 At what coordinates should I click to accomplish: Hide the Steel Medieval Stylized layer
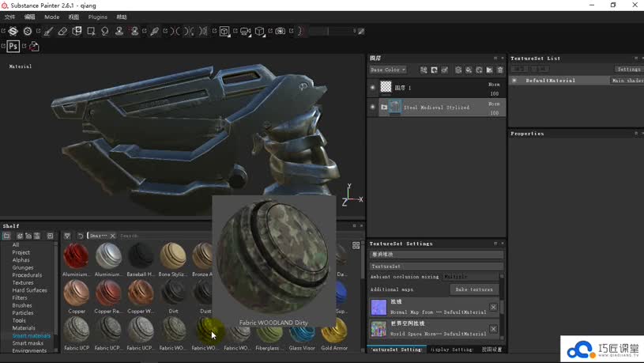(x=372, y=107)
